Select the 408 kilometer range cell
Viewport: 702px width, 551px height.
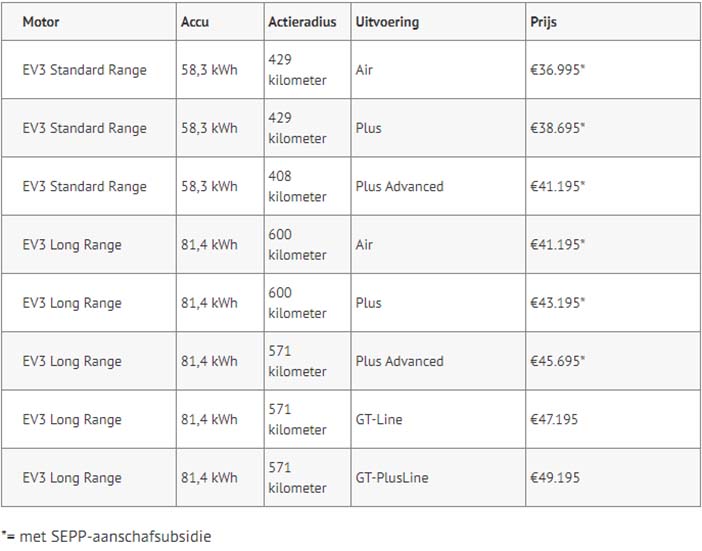click(307, 186)
